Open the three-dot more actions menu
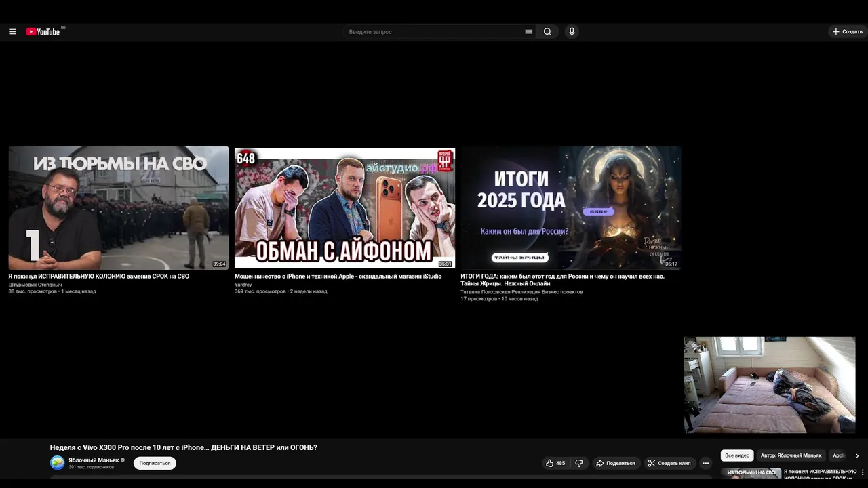Viewport: 868px width, 488px height. [x=706, y=463]
